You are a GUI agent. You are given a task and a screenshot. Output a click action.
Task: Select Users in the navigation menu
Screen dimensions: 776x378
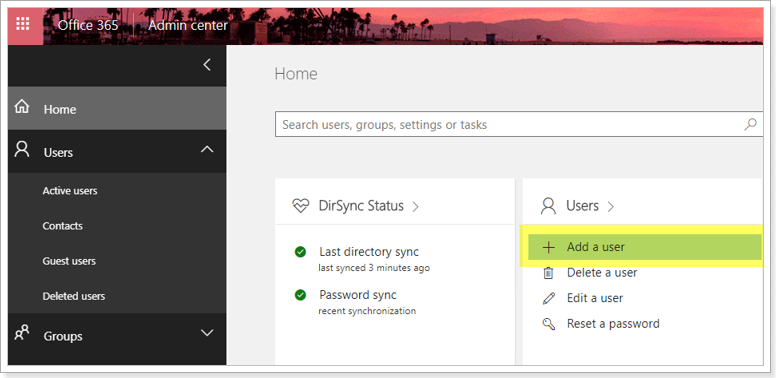[117, 151]
